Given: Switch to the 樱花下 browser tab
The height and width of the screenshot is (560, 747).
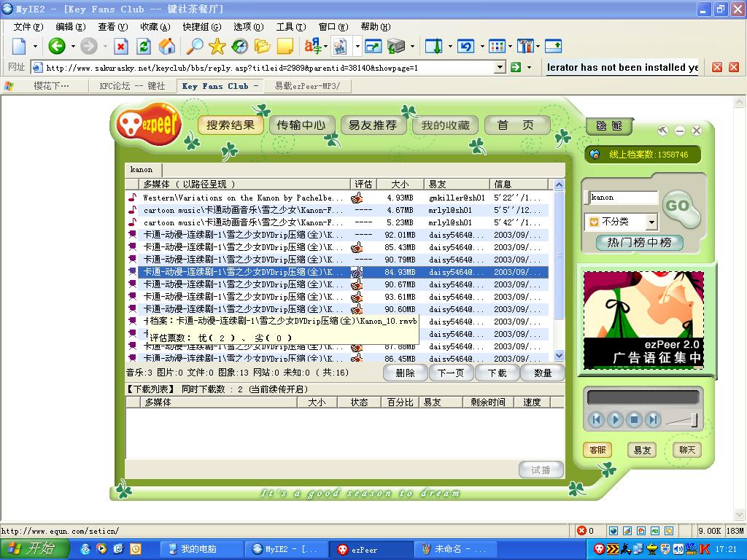Looking at the screenshot, I should coord(51,86).
